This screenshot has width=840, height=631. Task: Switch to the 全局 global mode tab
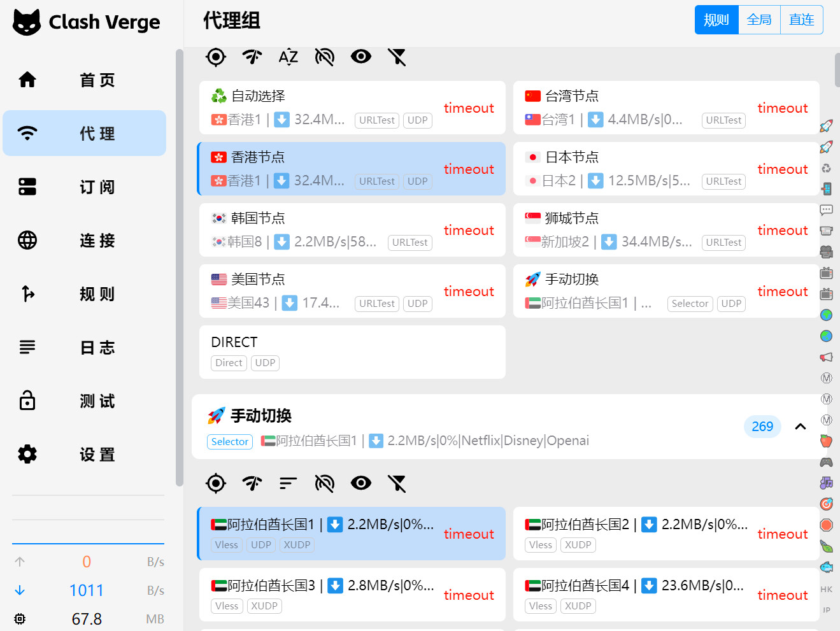click(759, 20)
